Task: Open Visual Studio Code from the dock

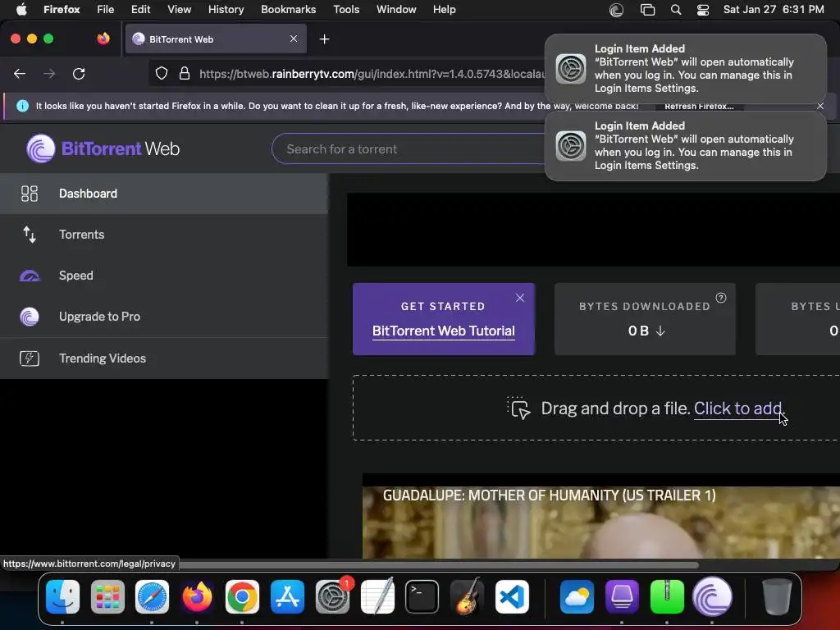Action: click(512, 597)
